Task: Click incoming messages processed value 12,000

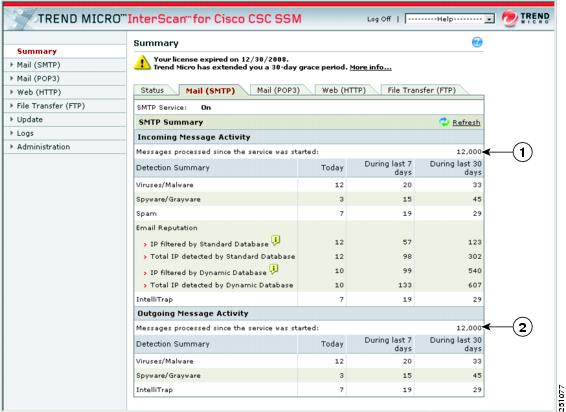Action: (x=469, y=152)
